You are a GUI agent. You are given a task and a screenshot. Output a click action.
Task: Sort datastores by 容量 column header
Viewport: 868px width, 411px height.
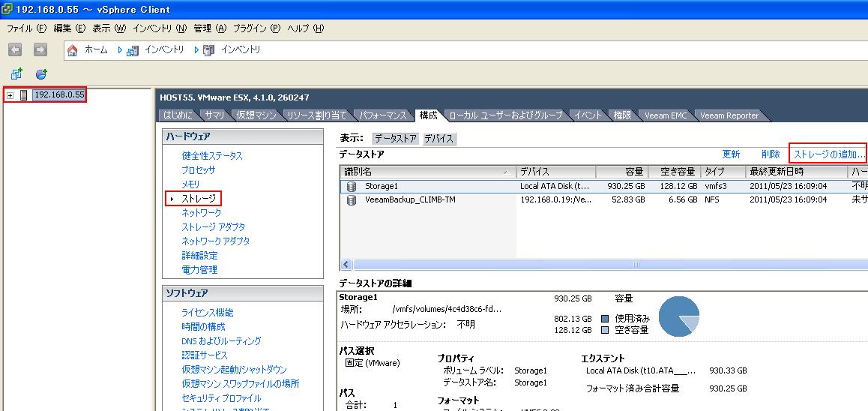point(621,172)
